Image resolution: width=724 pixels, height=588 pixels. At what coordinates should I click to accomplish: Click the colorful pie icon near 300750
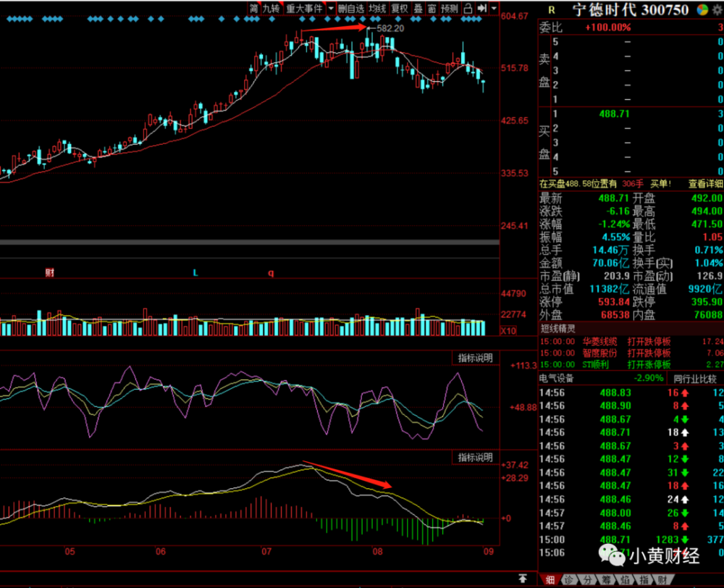click(x=702, y=10)
